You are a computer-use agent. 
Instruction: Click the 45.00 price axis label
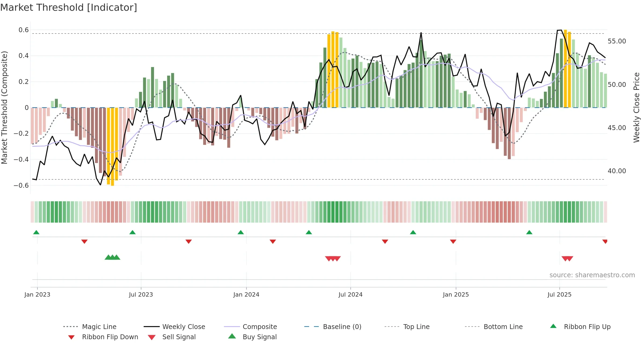click(617, 128)
